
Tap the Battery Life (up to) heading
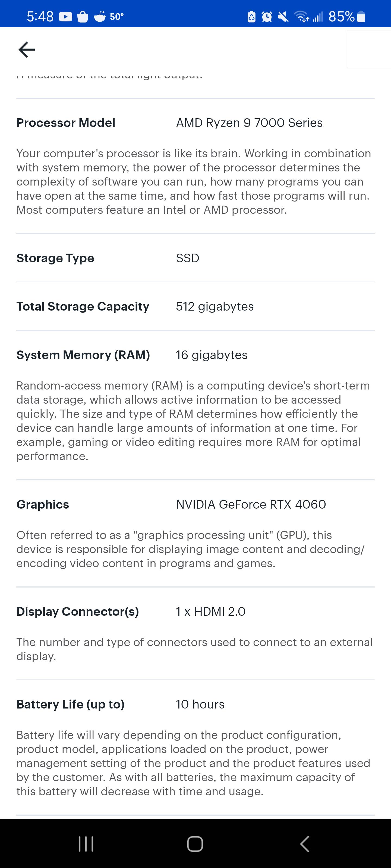[x=71, y=704]
